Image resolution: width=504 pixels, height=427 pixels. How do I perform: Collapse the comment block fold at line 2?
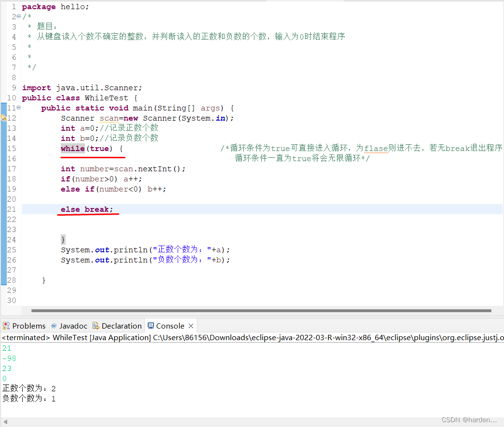pos(18,16)
